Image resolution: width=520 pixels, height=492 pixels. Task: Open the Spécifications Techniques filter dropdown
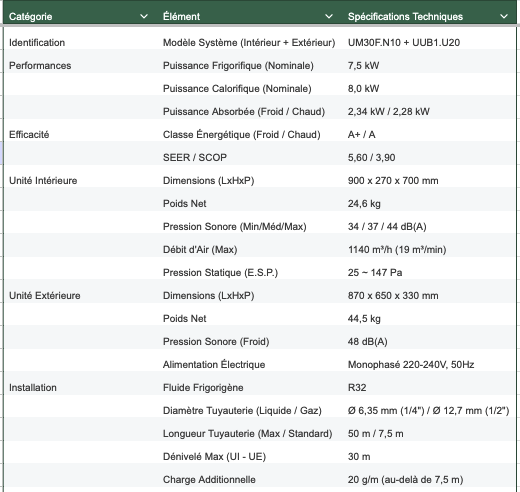(504, 16)
